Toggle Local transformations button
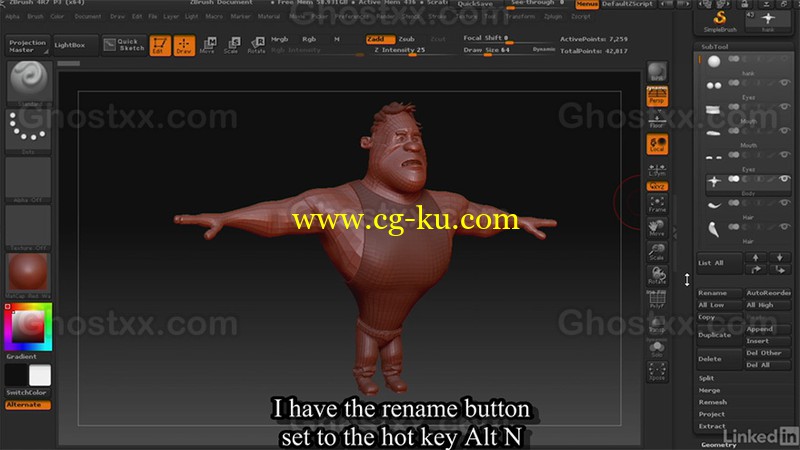 [x=657, y=144]
